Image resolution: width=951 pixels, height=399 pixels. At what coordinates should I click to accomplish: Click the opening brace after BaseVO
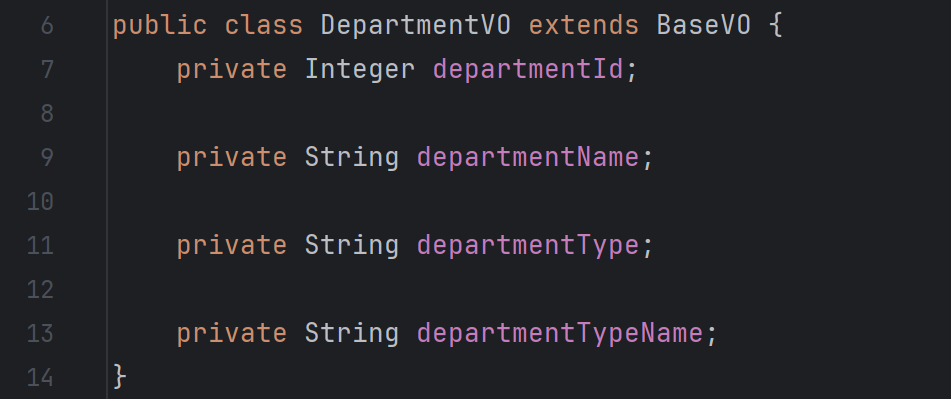click(x=776, y=26)
